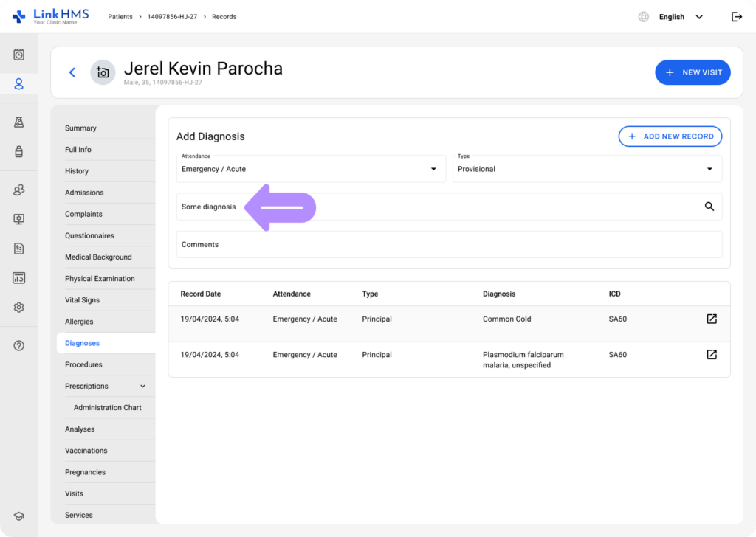Expand the Prescriptions menu chevron

(142, 387)
